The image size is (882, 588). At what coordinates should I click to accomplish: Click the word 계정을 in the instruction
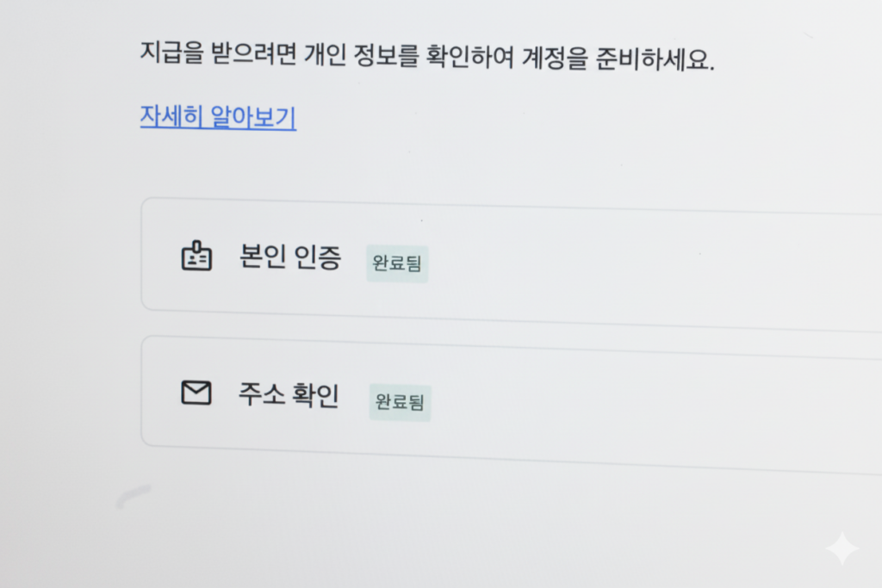(554, 60)
